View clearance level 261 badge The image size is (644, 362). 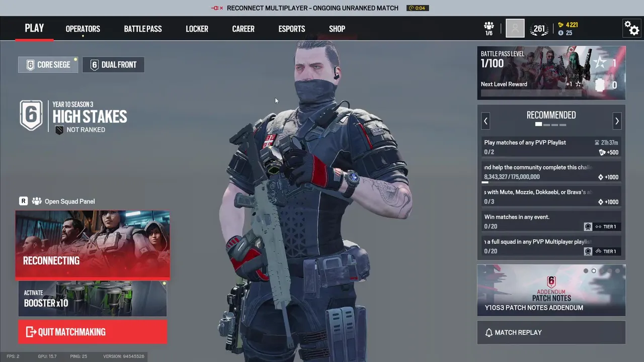pyautogui.click(x=539, y=29)
